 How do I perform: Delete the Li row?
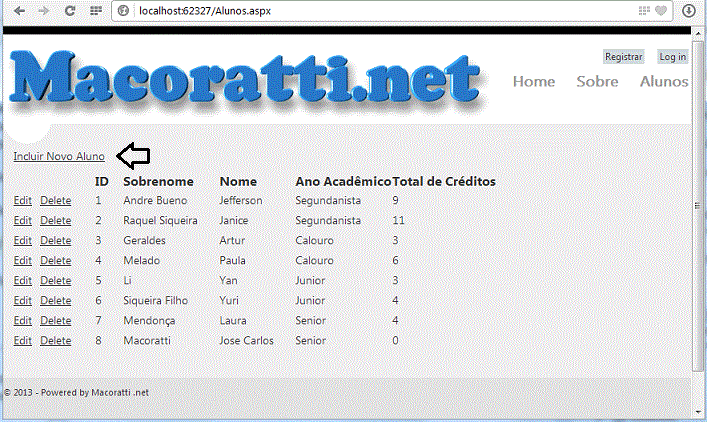[55, 280]
